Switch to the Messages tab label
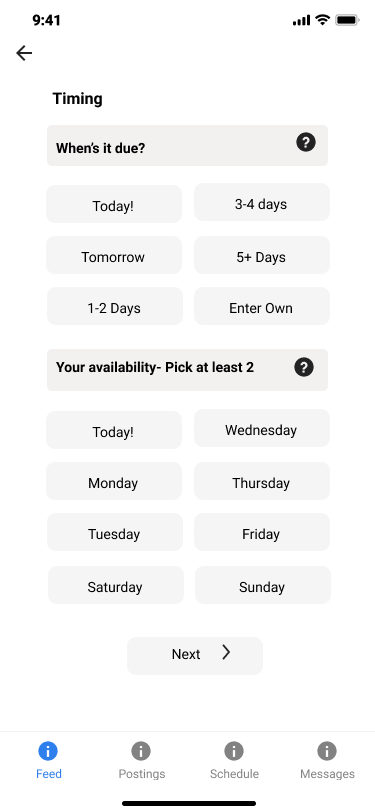 click(327, 774)
